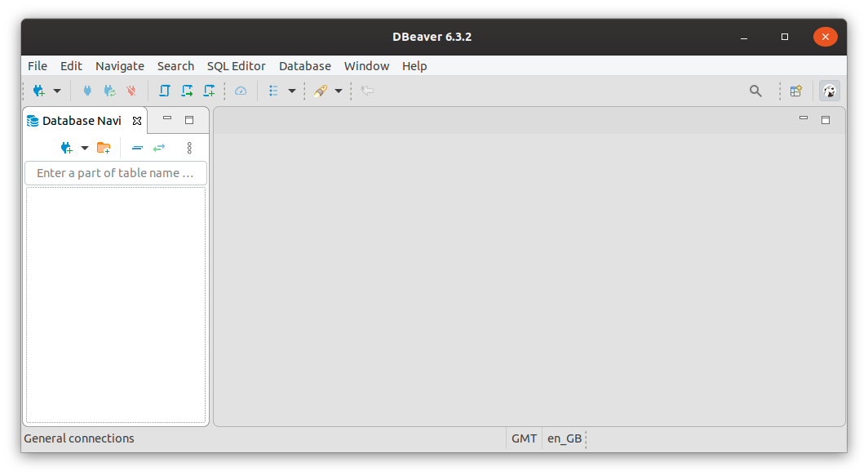Viewport: 868px width, 476px height.
Task: Toggle link with editor in navigator
Action: (x=159, y=148)
